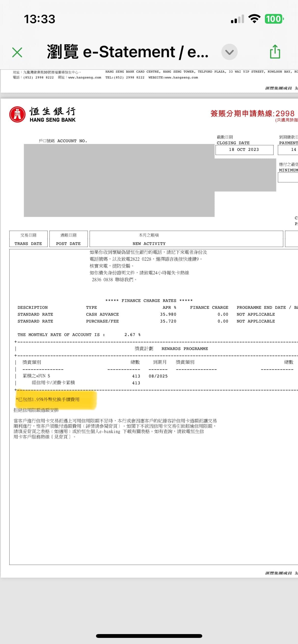This screenshot has width=298, height=644.
Task: Close the e-Statement viewer with X icon
Action: [17, 52]
